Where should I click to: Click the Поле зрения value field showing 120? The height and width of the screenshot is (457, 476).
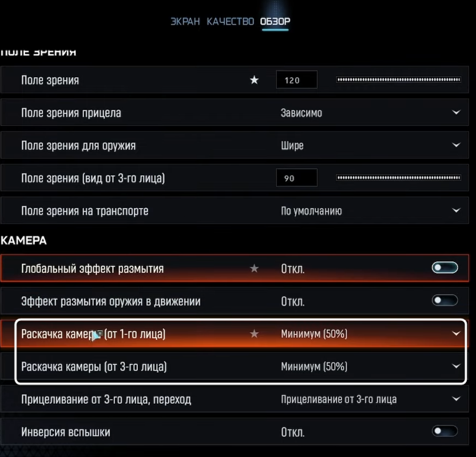(296, 80)
